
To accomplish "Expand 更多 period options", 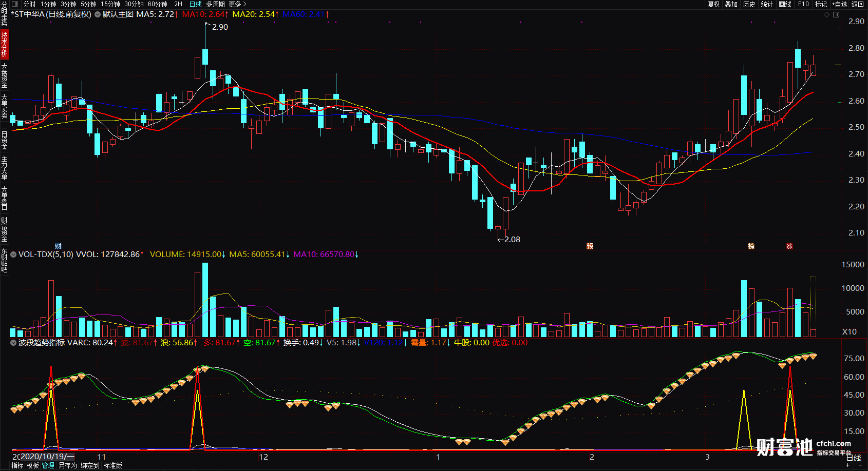I will coord(237,4).
